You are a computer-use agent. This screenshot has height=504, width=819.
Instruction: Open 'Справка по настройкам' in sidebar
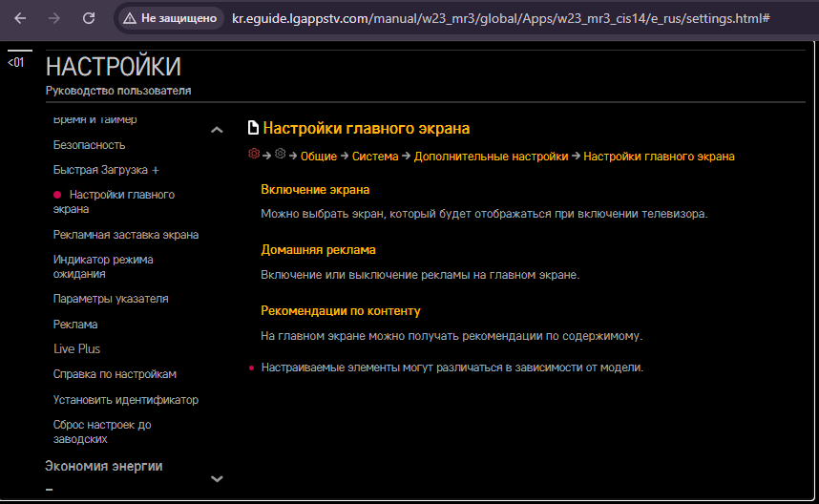coord(115,374)
